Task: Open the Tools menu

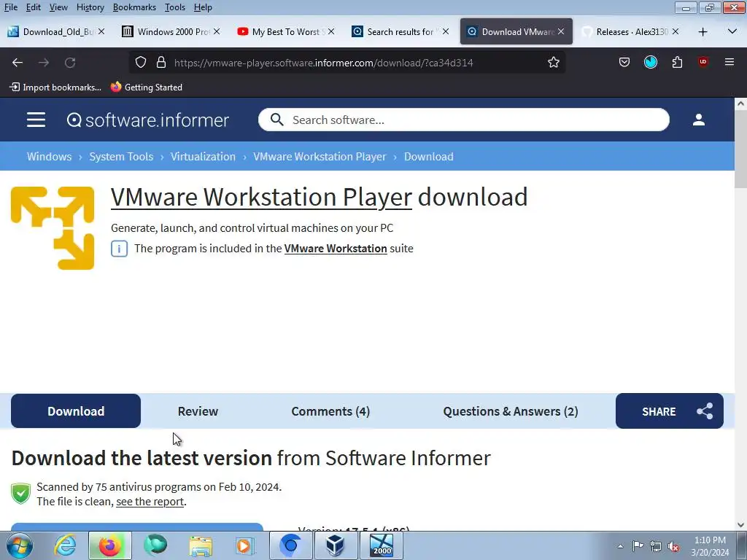Action: tap(175, 7)
